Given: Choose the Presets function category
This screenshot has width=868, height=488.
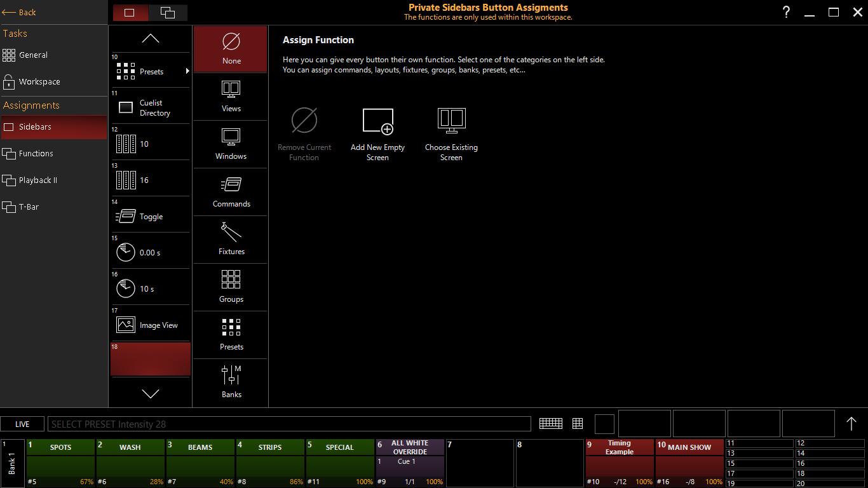Looking at the screenshot, I should (x=231, y=335).
